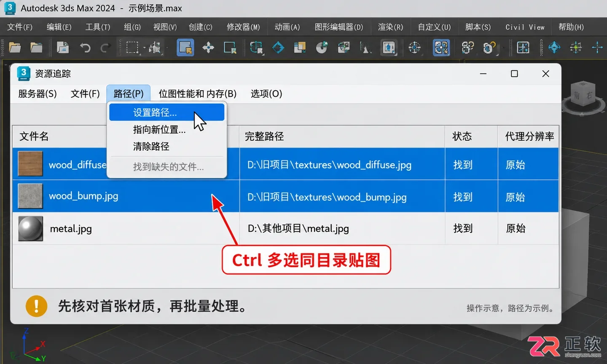
Task: Select the dashed rectangular selection region tool
Action: (x=132, y=48)
